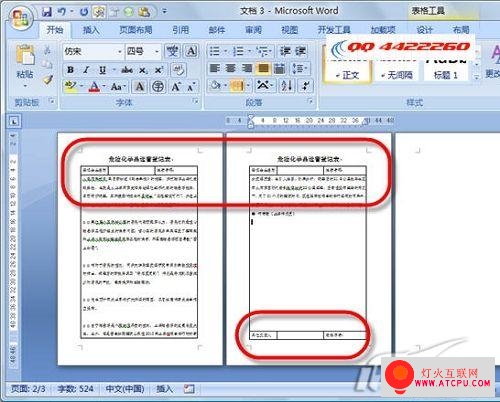Click the 粘贴 paste button
The height and width of the screenshot is (402, 500).
coord(25,67)
